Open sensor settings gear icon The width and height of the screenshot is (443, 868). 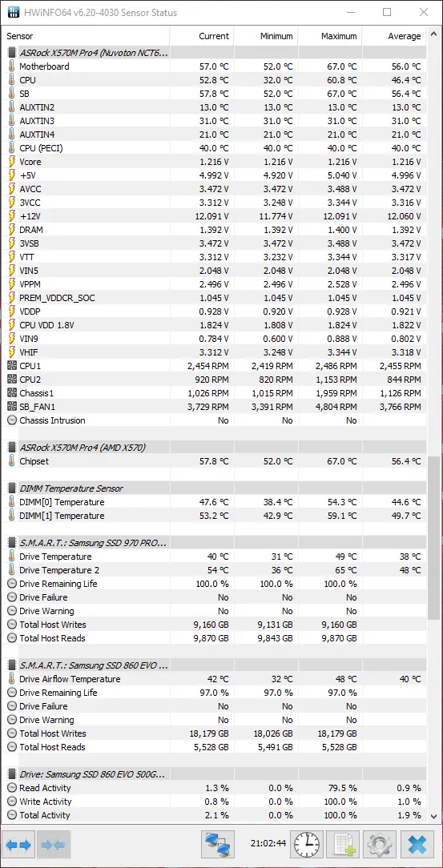[380, 845]
